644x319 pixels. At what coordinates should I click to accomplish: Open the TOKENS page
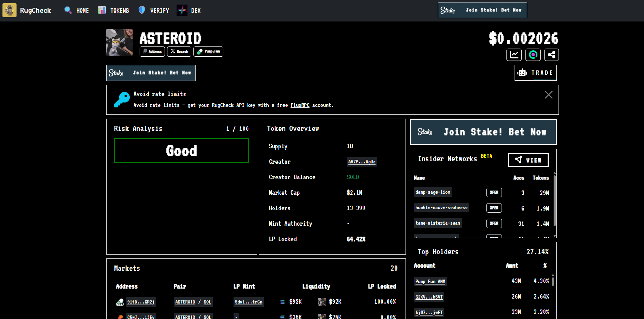point(114,11)
